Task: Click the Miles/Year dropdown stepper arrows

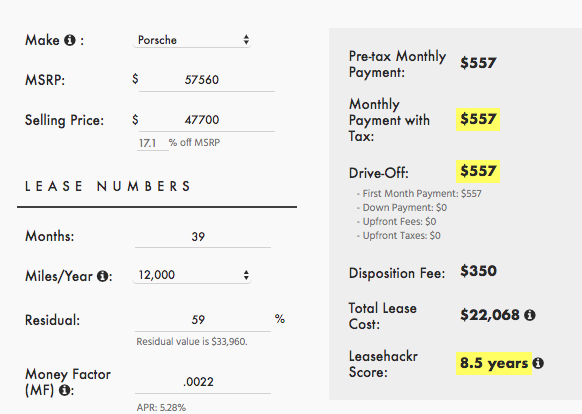Action: pos(246,275)
